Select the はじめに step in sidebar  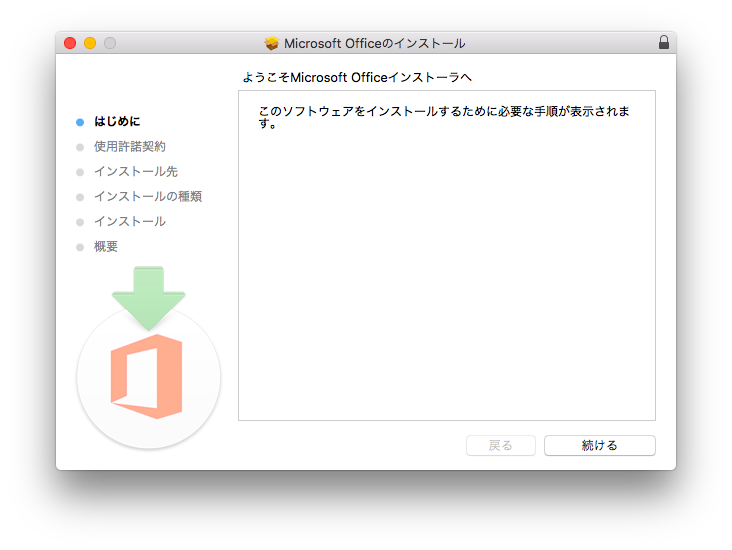[117, 121]
